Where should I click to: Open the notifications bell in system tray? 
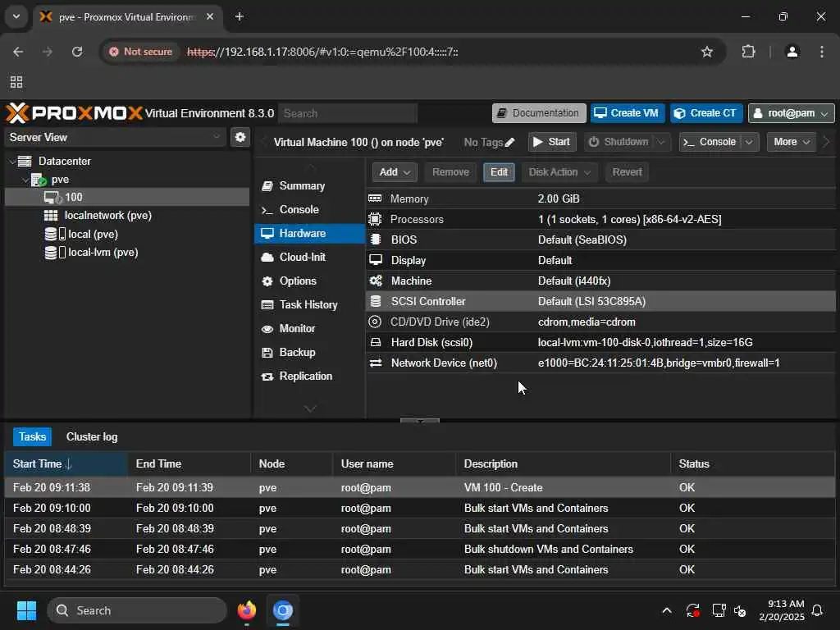818,610
